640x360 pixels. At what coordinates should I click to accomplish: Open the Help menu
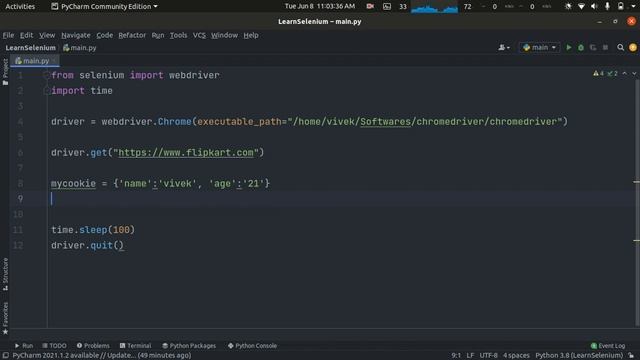tap(251, 35)
